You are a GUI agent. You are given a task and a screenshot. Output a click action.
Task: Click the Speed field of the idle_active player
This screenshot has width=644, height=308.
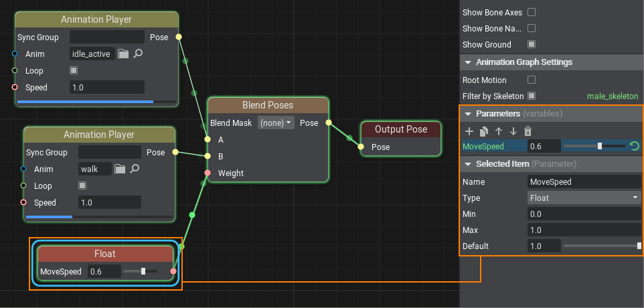click(107, 87)
